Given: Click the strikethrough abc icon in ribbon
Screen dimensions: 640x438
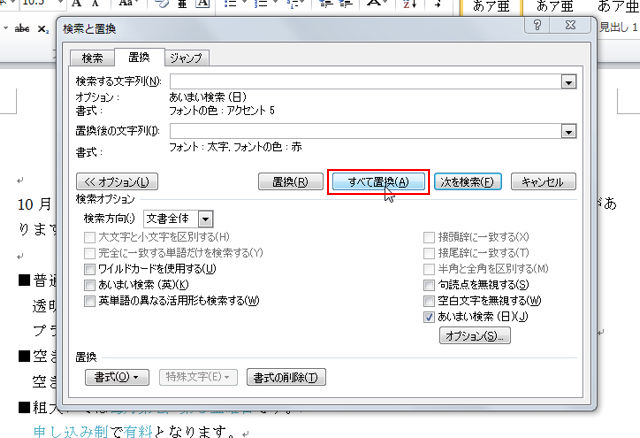Looking at the screenshot, I should tap(22, 29).
